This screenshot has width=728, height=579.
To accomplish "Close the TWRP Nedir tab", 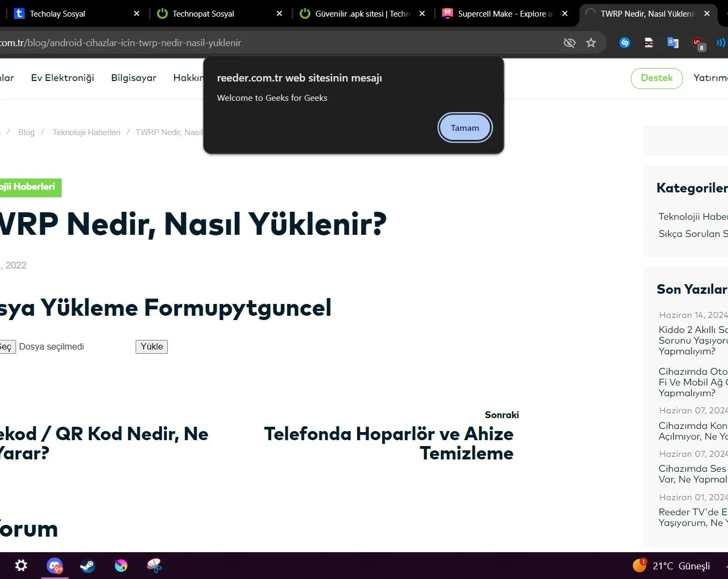I will 707,13.
